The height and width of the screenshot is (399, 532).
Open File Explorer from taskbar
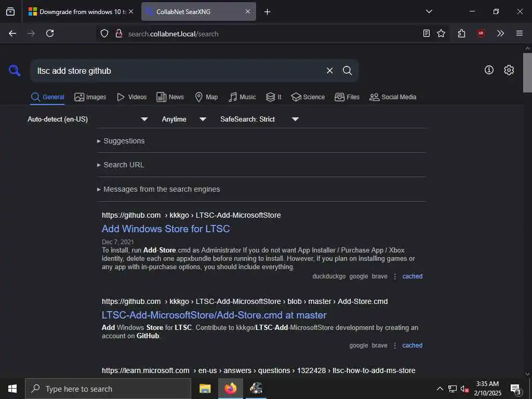pyautogui.click(x=205, y=389)
